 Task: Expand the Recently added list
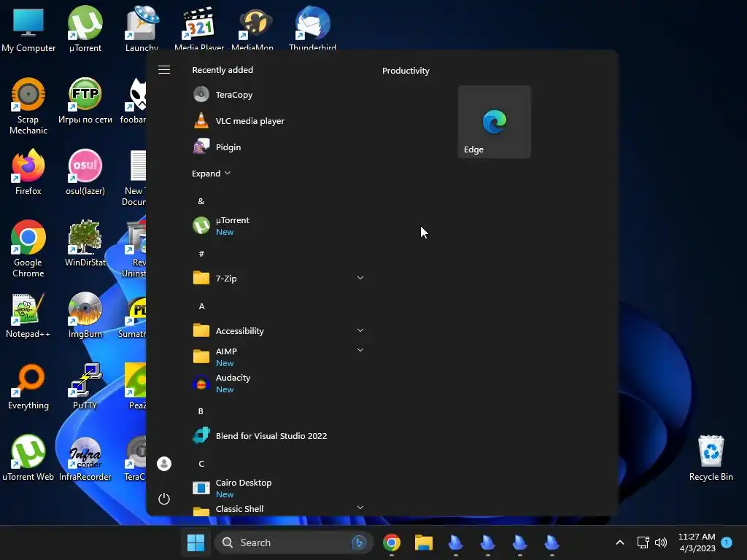[x=211, y=174]
